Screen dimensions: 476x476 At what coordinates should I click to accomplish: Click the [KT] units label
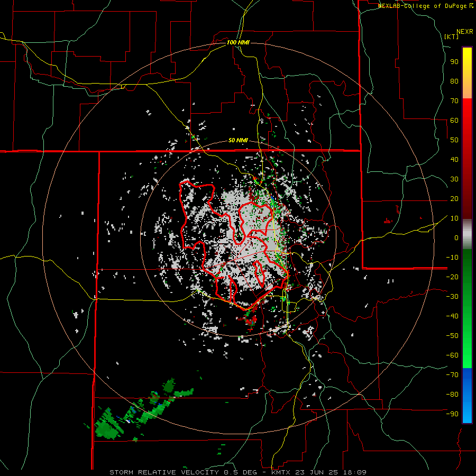tap(451, 36)
